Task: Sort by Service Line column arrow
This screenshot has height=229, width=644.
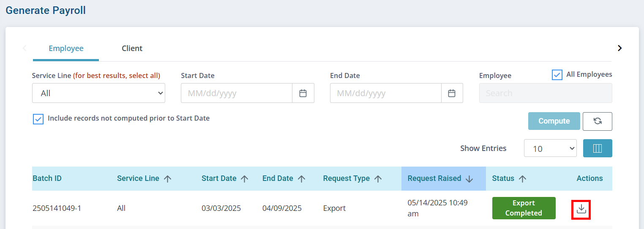Action: (x=167, y=179)
